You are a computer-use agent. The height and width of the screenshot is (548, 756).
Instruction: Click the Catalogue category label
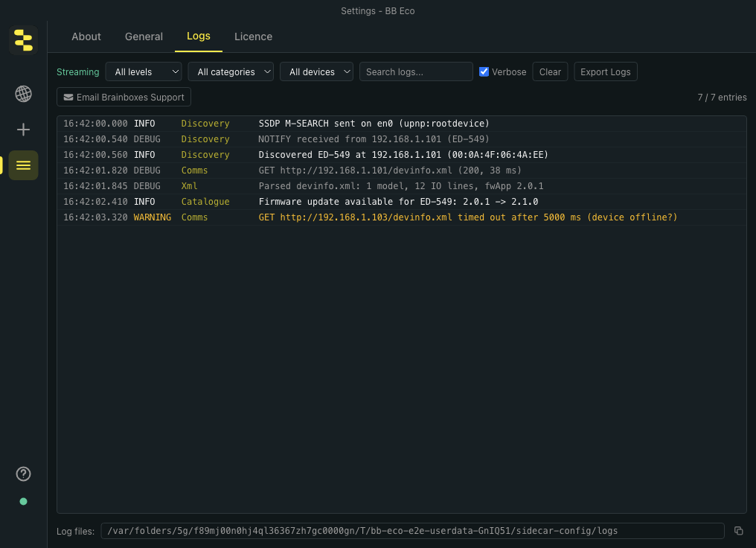pyautogui.click(x=205, y=202)
